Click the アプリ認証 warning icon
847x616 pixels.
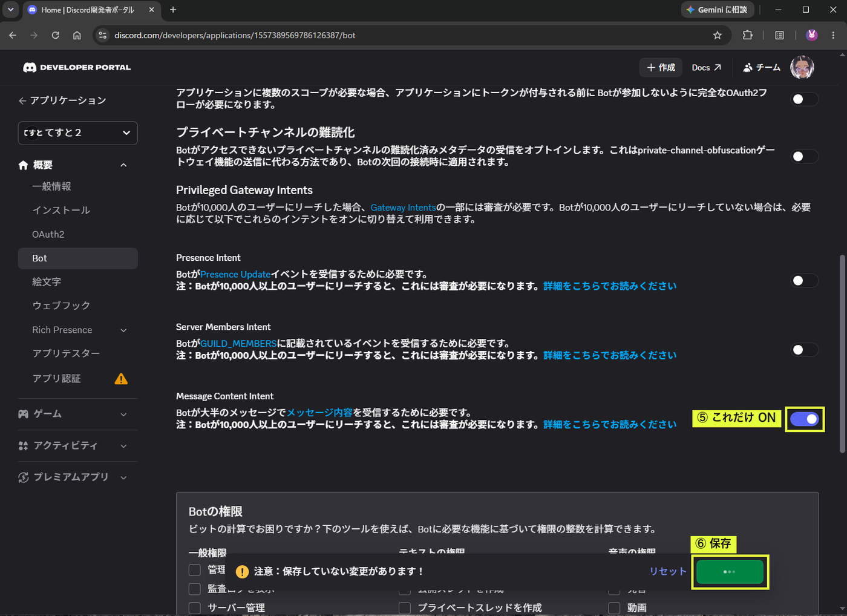tap(121, 379)
